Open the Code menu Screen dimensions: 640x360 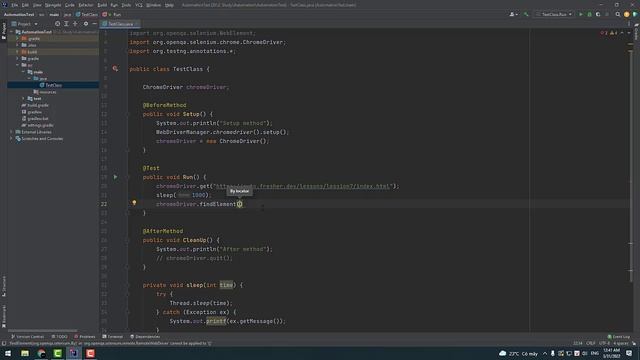[70, 5]
